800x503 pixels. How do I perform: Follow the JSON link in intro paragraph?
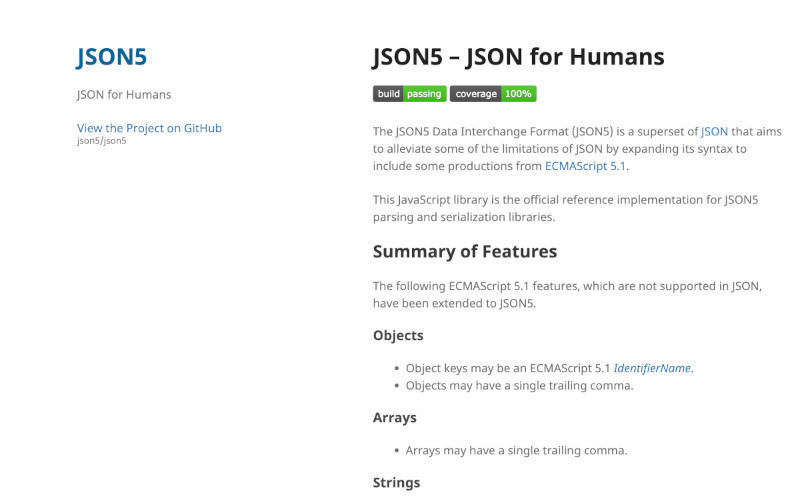coord(714,131)
